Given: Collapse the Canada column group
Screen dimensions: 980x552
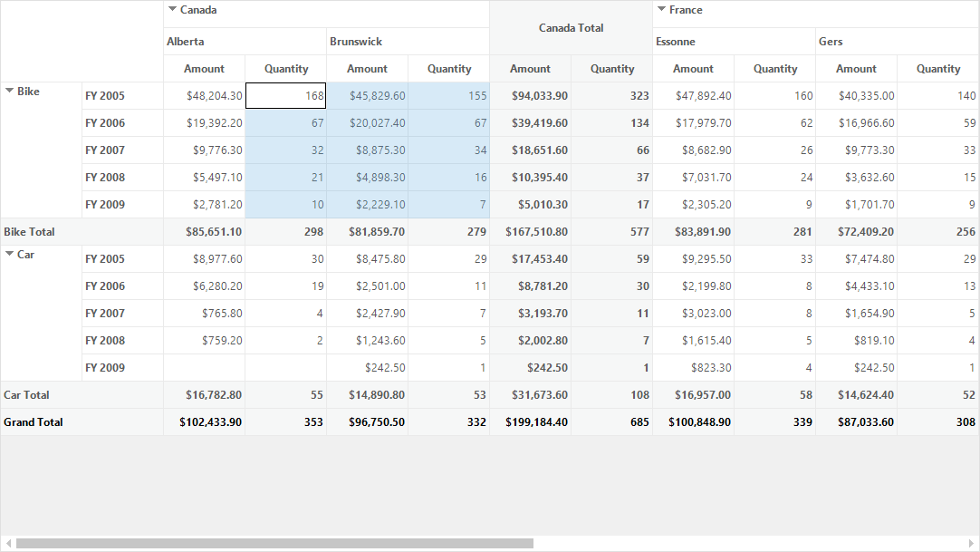Looking at the screenshot, I should coord(172,9).
